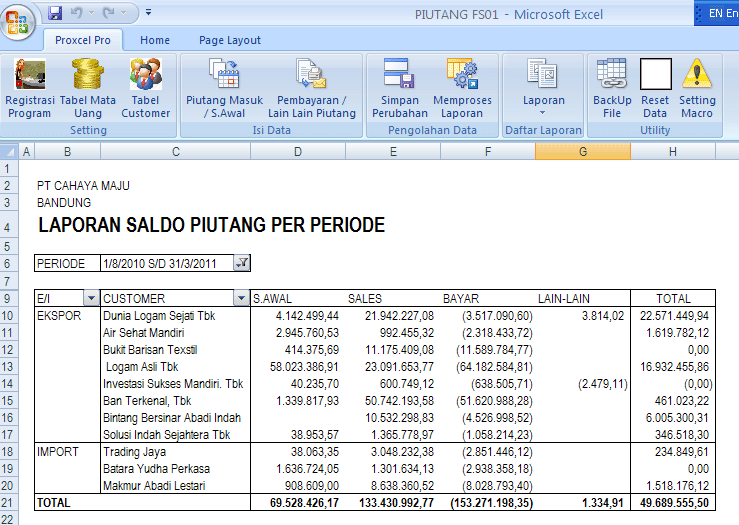739x525 pixels.
Task: Click the Select All corner box
Action: 9,151
